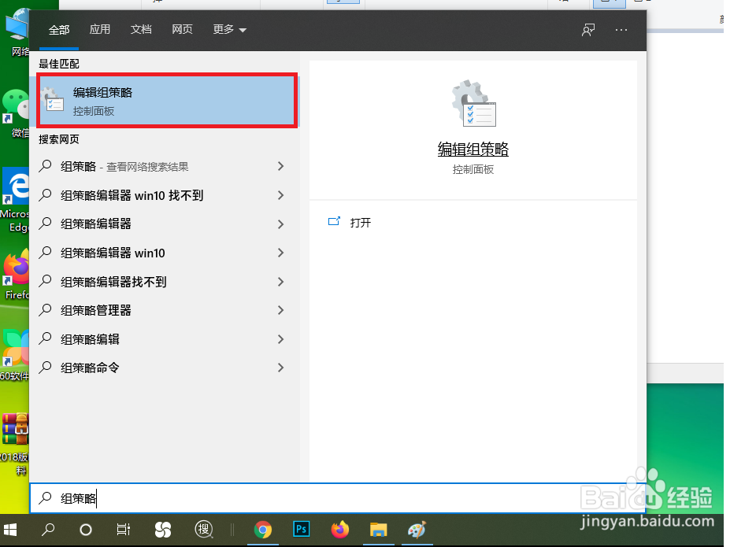
Task: Switch to the 文档 search tab
Action: click(x=141, y=29)
